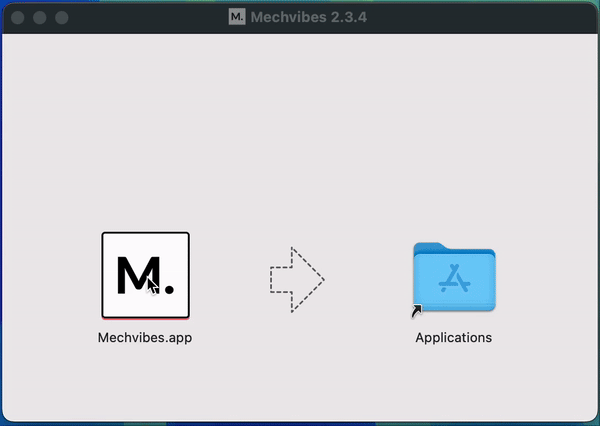The width and height of the screenshot is (600, 426).
Task: Select the Mechvibes.app file name label
Action: click(145, 338)
